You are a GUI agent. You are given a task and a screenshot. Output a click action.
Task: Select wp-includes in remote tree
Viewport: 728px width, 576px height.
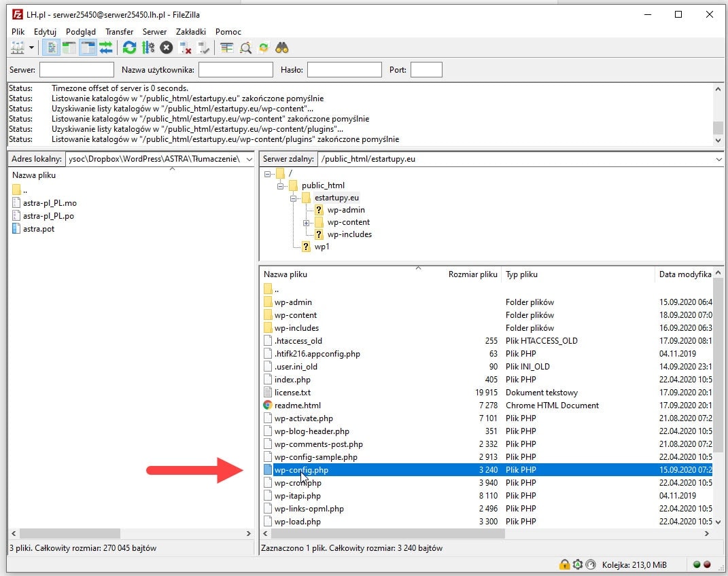tap(349, 234)
